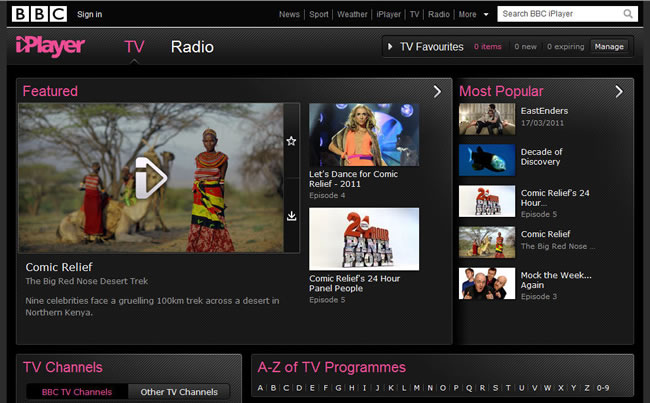650x403 pixels.
Task: Click the Manage favourites button
Action: 609,46
